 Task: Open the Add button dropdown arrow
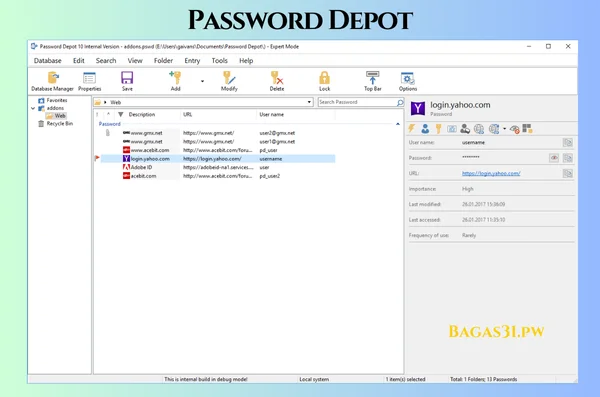(202, 81)
